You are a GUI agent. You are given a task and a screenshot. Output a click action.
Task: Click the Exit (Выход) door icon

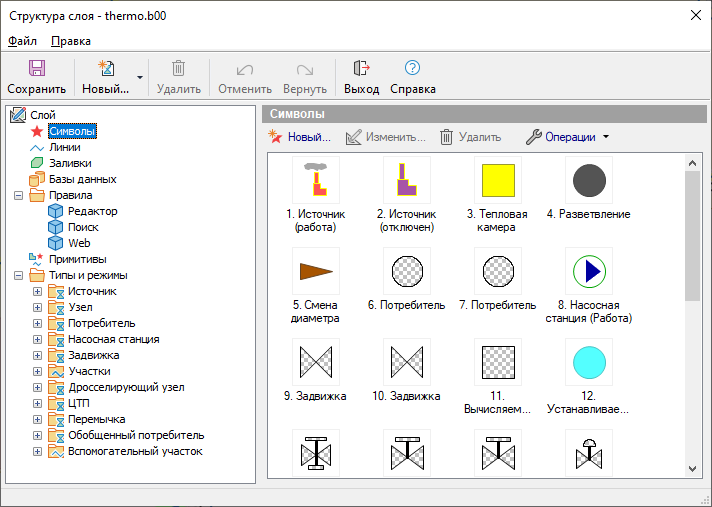pos(361,69)
